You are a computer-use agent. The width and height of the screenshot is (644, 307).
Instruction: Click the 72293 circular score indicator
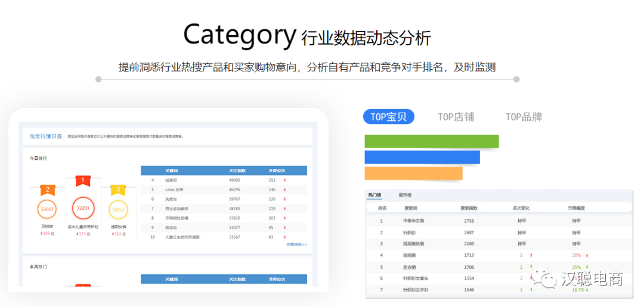pyautogui.click(x=83, y=208)
